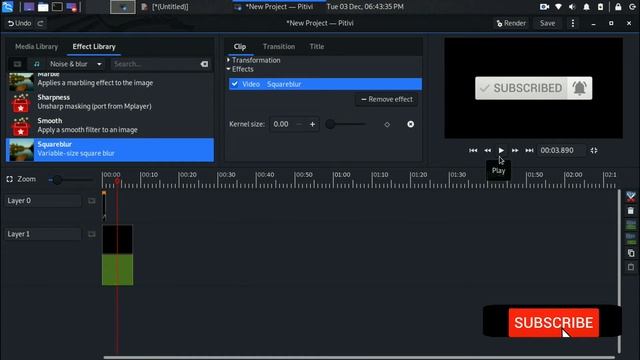
Task: Click the Split clip scissors icon
Action: 631,197
